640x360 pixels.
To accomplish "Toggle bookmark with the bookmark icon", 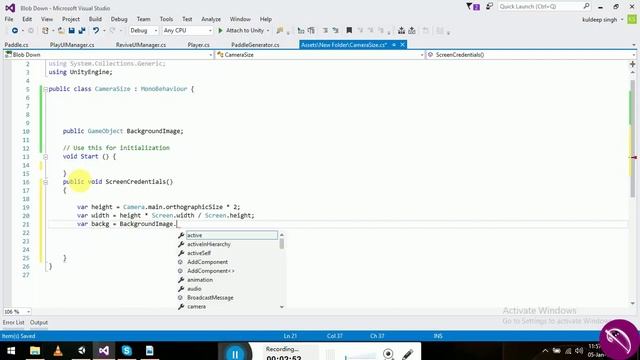I will coord(349,31).
